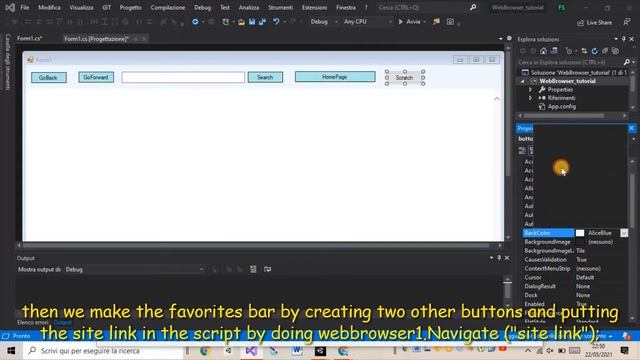Open the Debug configuration dropdown
This screenshot has width=640, height=360.
click(324, 22)
